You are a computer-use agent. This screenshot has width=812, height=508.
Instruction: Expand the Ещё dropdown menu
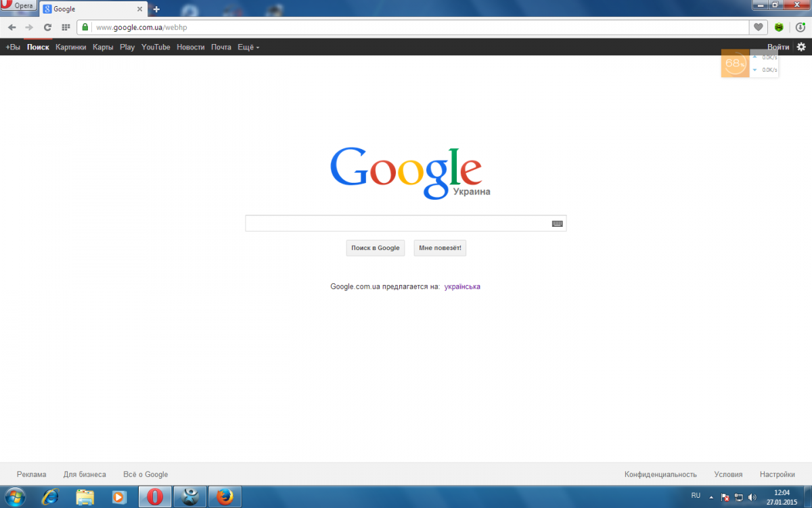[248, 47]
